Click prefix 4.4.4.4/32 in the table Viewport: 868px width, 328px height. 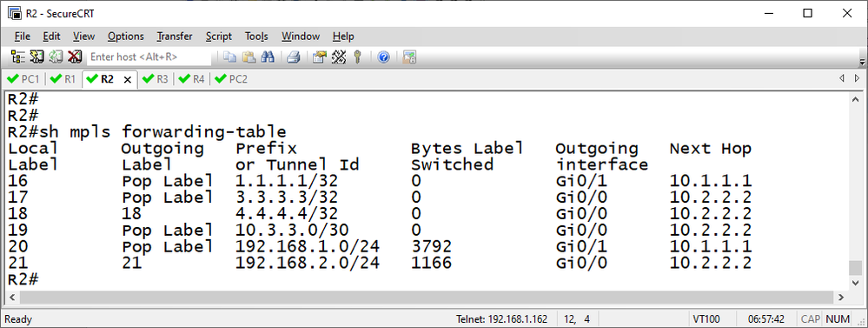tap(286, 213)
